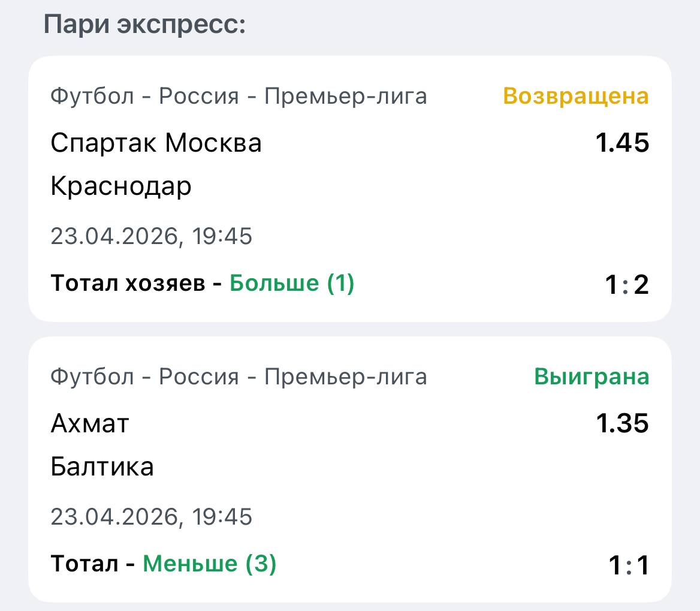Image resolution: width=700 pixels, height=611 pixels.
Task: Select the green "Больше (1)" outcome
Action: click(x=292, y=283)
